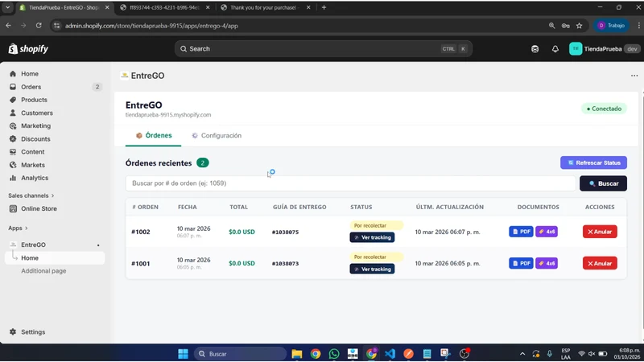Open Additional page under EntreGO
Screen dimensions: 644x362
[43, 271]
